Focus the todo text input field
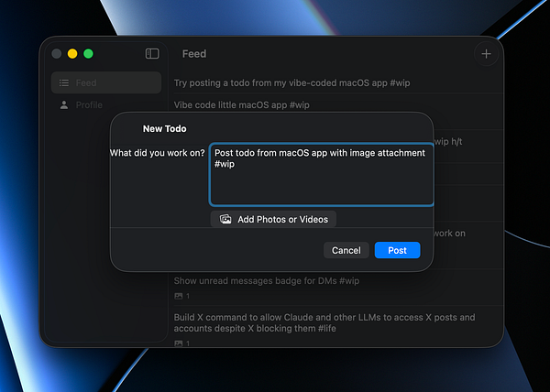550x392 pixels. point(322,174)
